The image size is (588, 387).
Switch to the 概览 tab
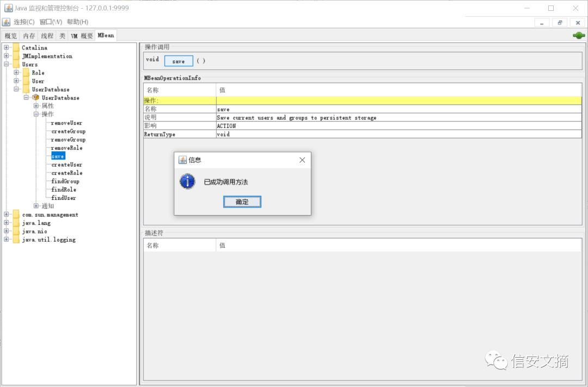tap(11, 35)
